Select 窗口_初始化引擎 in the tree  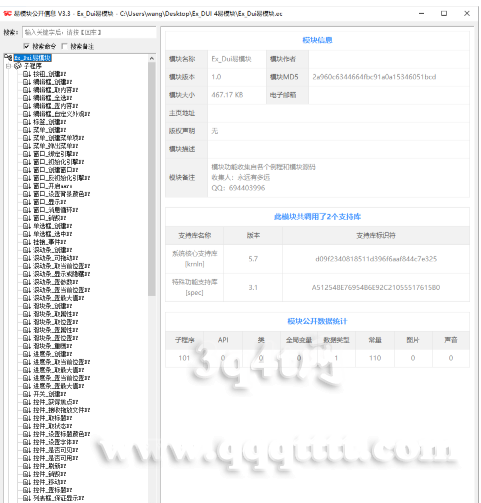(59, 162)
